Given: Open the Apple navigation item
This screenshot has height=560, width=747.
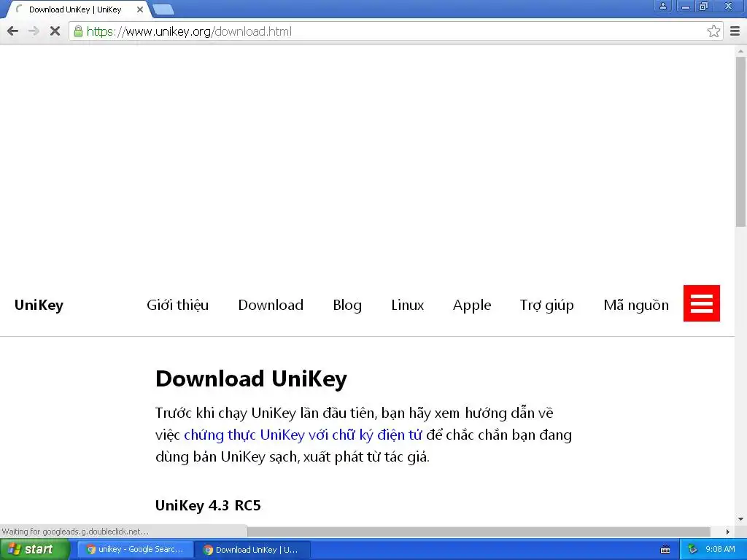Looking at the screenshot, I should click(472, 305).
